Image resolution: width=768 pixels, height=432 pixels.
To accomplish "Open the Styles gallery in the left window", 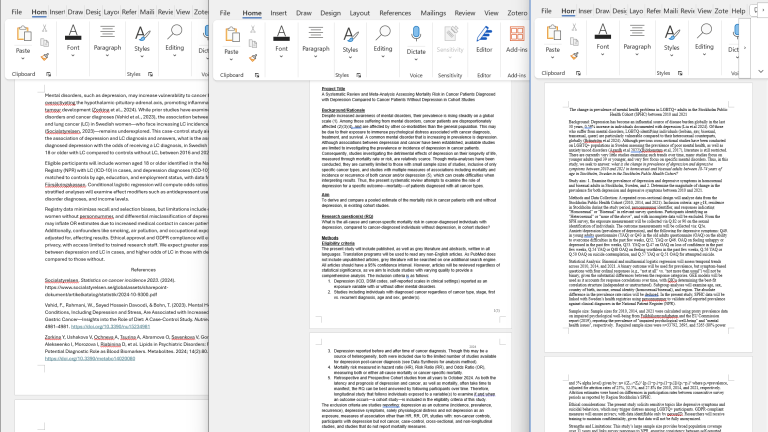I will pyautogui.click(x=142, y=41).
